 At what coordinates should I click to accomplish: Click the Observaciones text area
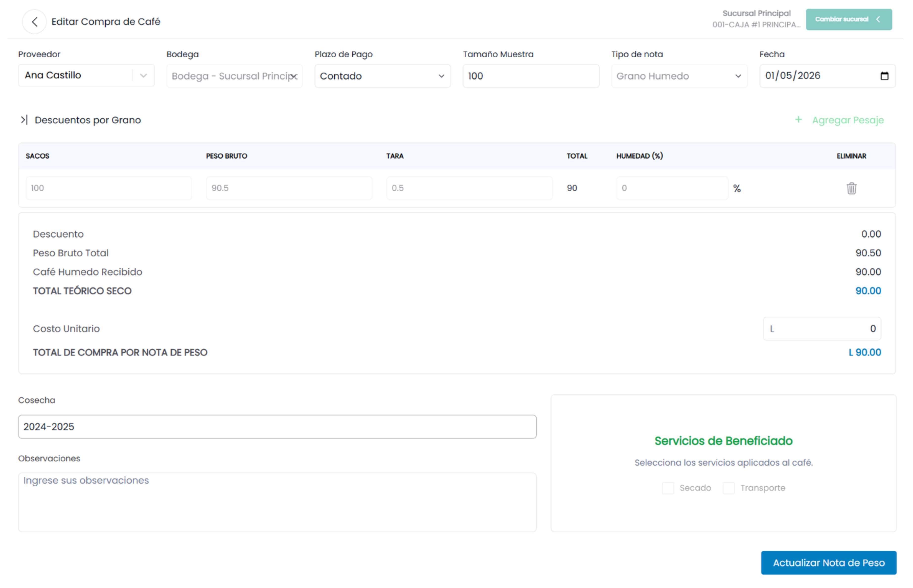[x=277, y=502]
